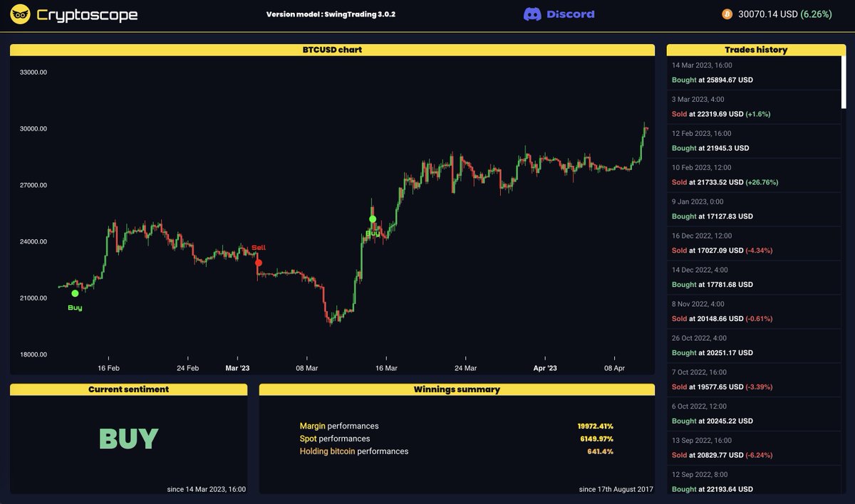Select the red Sell marker on chart
Viewport: 855px width, 504px height.
259,263
